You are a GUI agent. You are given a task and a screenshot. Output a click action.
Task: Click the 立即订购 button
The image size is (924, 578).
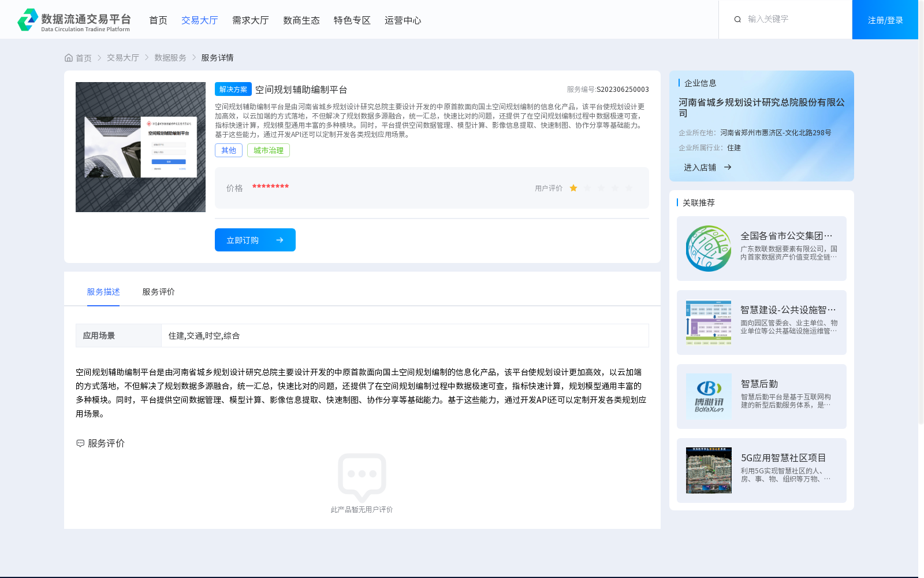(255, 240)
